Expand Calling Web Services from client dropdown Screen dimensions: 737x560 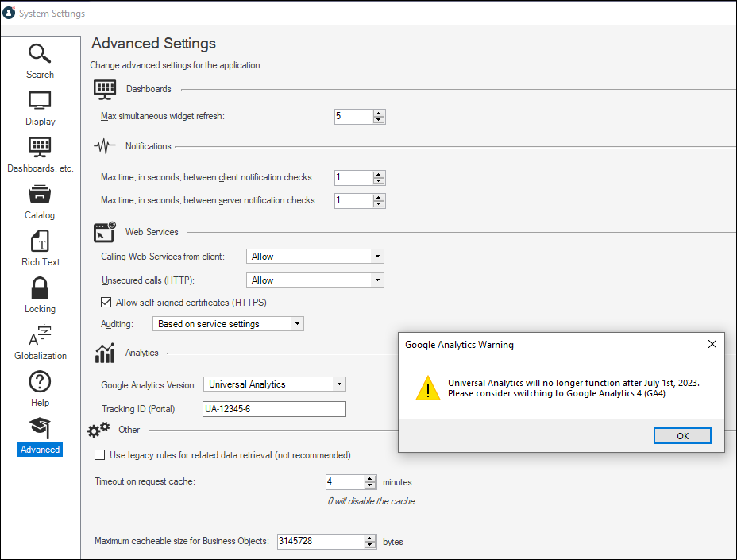(x=315, y=257)
